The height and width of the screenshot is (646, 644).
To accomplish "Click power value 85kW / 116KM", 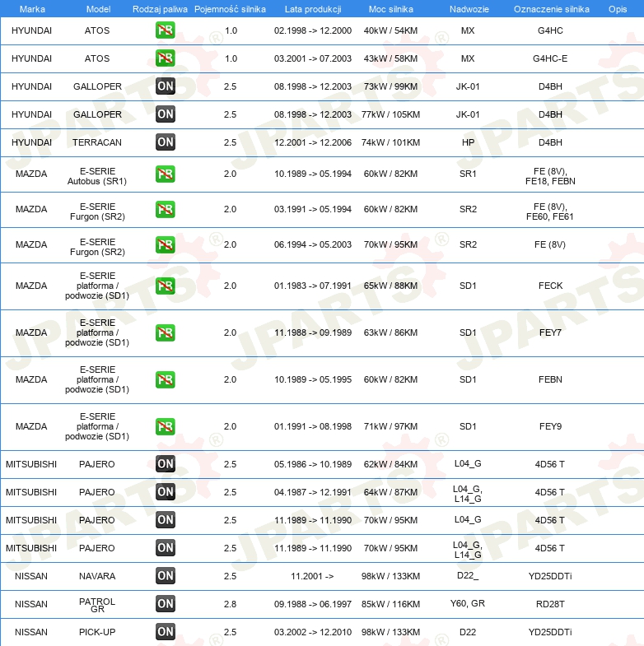I will (x=390, y=604).
